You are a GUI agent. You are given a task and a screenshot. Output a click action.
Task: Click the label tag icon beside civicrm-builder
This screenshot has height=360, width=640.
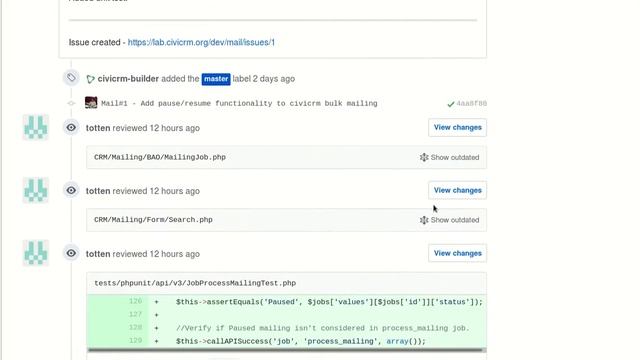pyautogui.click(x=71, y=78)
